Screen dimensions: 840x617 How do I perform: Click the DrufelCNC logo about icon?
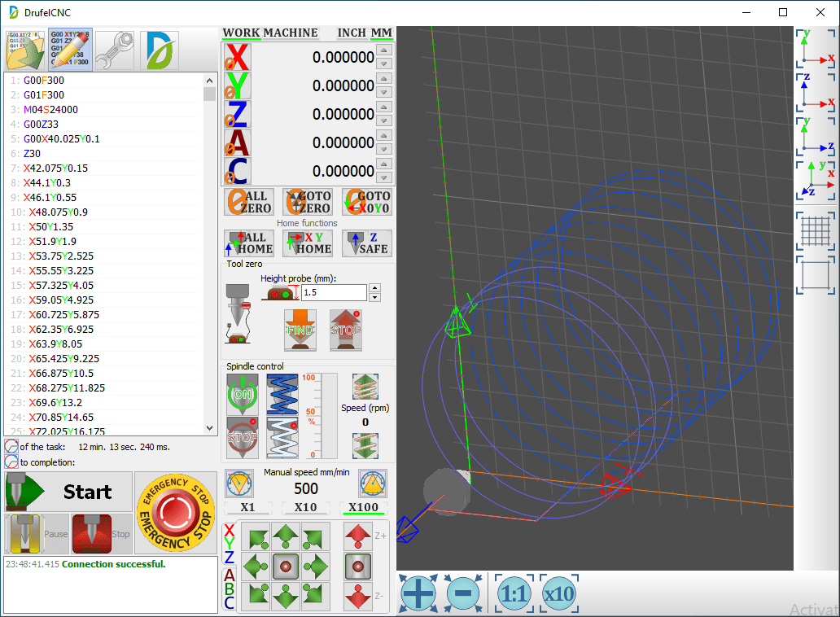tap(159, 50)
